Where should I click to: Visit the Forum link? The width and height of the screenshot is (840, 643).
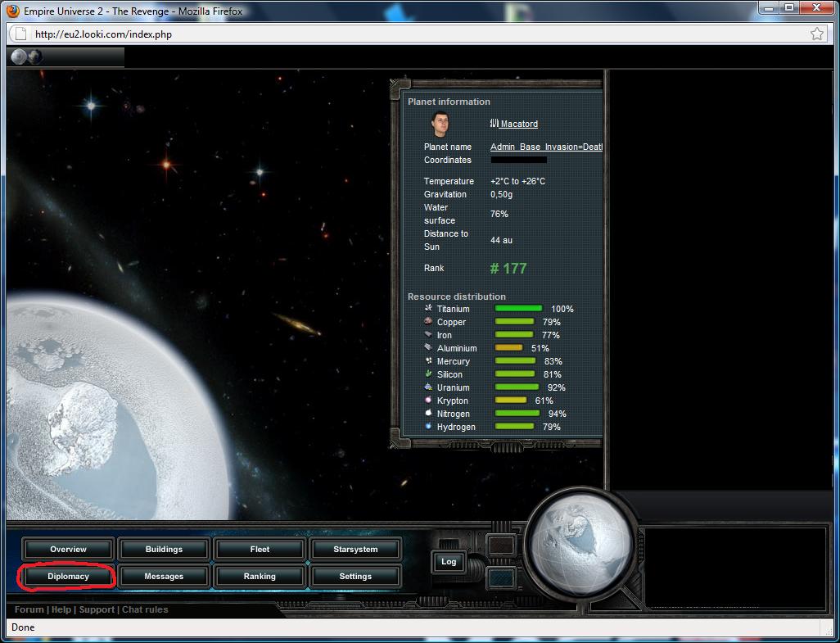click(29, 609)
